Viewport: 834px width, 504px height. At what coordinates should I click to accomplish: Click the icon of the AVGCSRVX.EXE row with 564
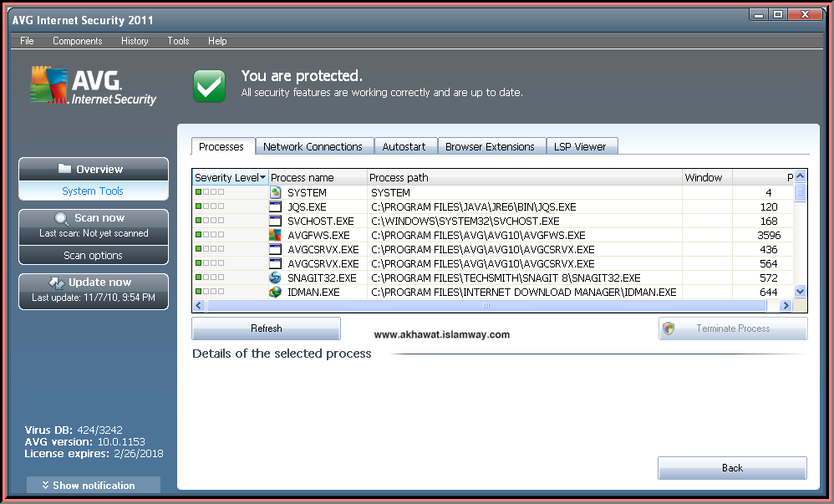tap(275, 263)
